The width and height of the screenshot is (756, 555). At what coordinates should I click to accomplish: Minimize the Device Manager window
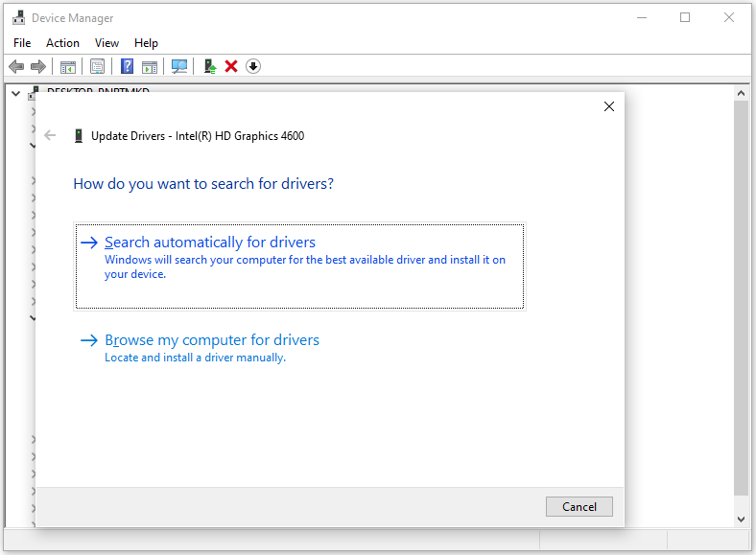[642, 18]
